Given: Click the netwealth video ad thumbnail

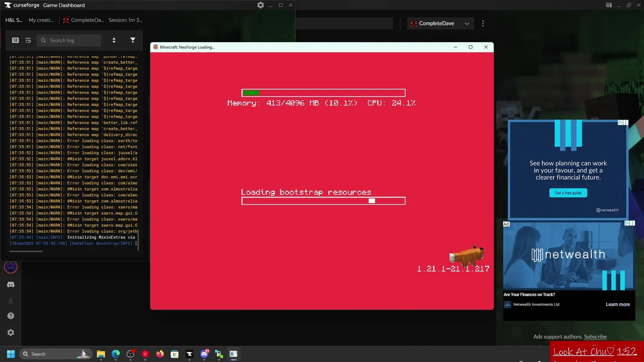Looking at the screenshot, I should 569,256.
